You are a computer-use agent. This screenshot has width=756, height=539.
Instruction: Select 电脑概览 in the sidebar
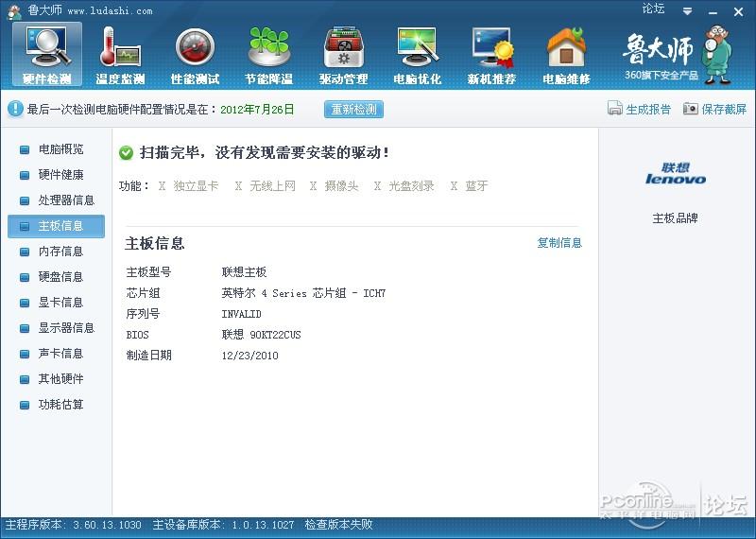coord(56,149)
